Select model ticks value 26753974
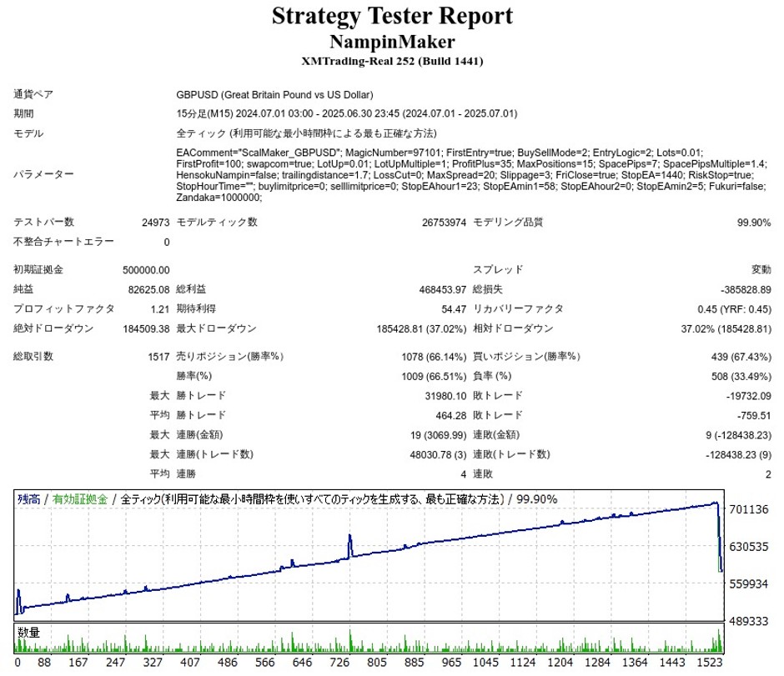The height and width of the screenshot is (676, 784). pyautogui.click(x=444, y=223)
